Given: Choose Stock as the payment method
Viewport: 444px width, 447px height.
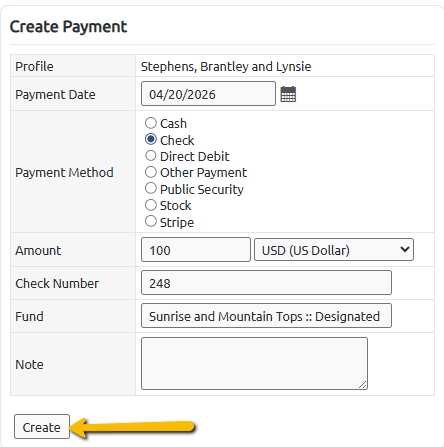Looking at the screenshot, I should pyautogui.click(x=151, y=205).
